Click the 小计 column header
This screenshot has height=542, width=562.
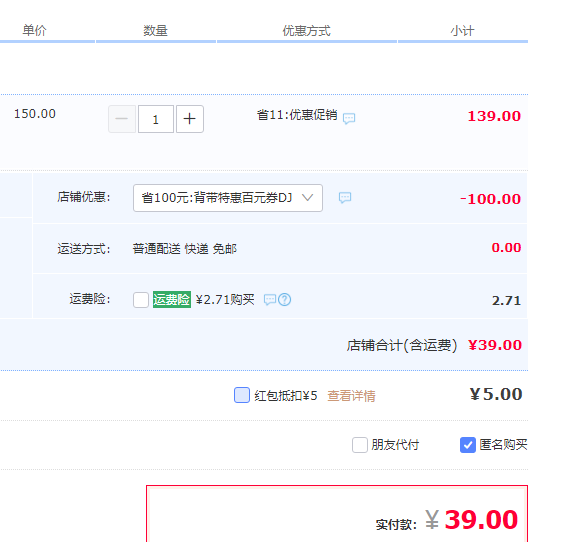(462, 31)
